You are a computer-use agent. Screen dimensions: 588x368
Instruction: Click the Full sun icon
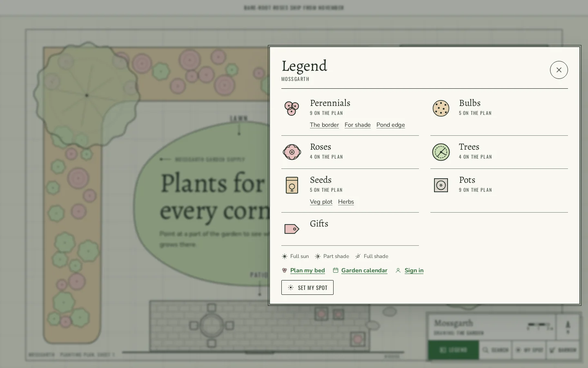point(285,256)
